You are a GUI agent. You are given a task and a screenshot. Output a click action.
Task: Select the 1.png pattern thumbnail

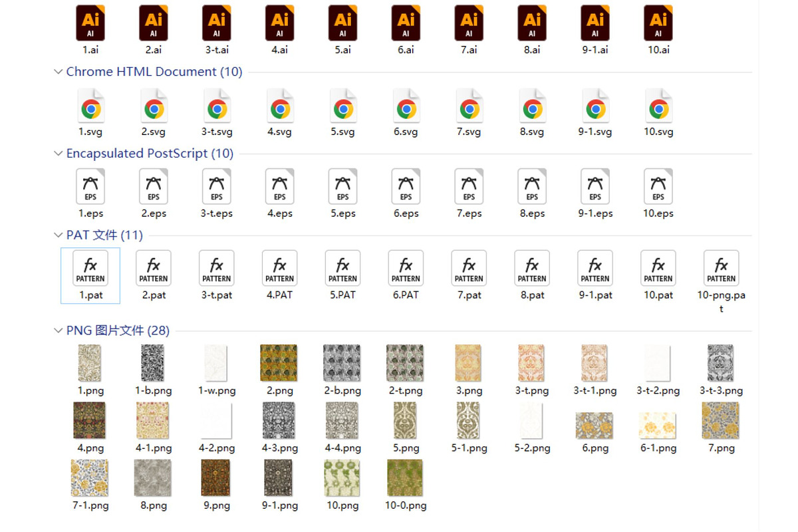(90, 363)
